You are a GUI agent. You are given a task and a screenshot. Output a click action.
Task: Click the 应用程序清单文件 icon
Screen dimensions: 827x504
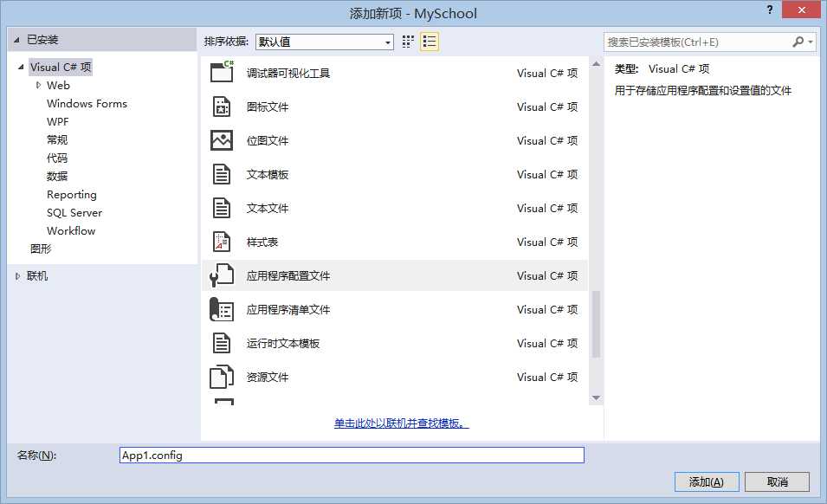222,309
